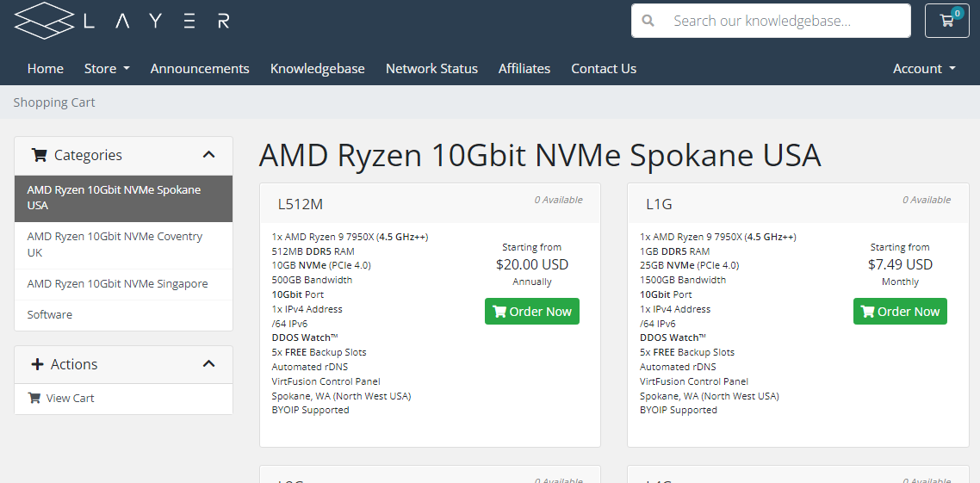Image resolution: width=980 pixels, height=483 pixels.
Task: Collapse the Actions panel chevron
Action: [208, 363]
